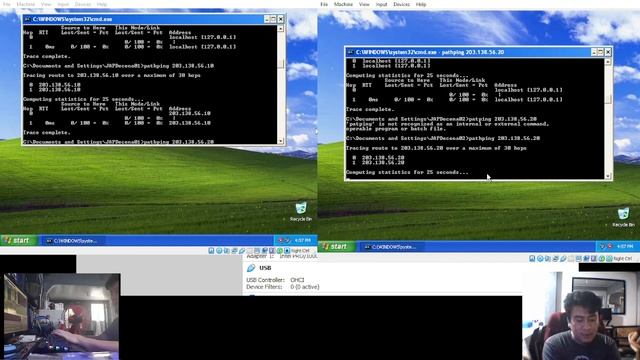Click network indicator in right VM status bar
Viewport: 640px width, 360px height.
[556, 259]
